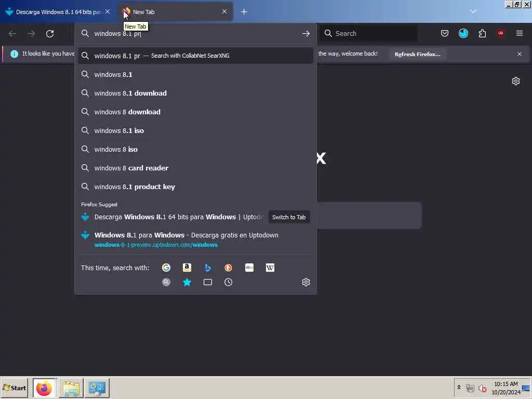Choose 'windows 8.1 download' suggestion
This screenshot has height=399, width=532.
click(x=195, y=94)
